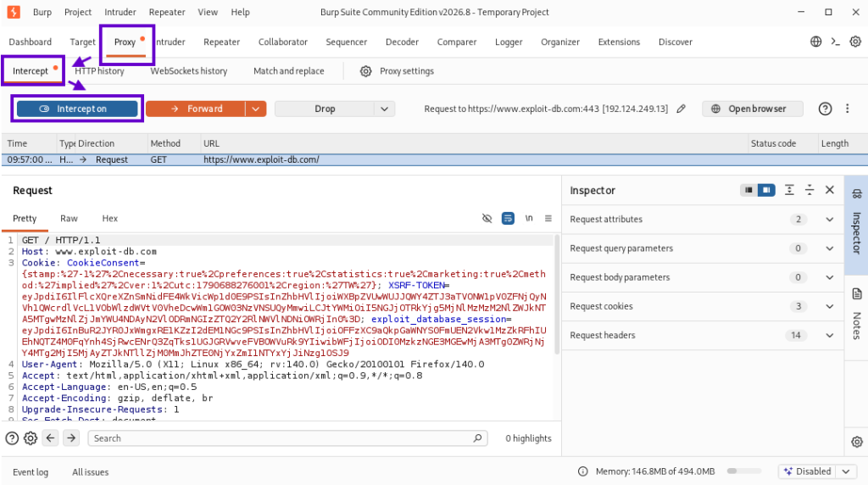
Task: Toggle the word wrap icon in the Request editor
Action: click(x=508, y=218)
